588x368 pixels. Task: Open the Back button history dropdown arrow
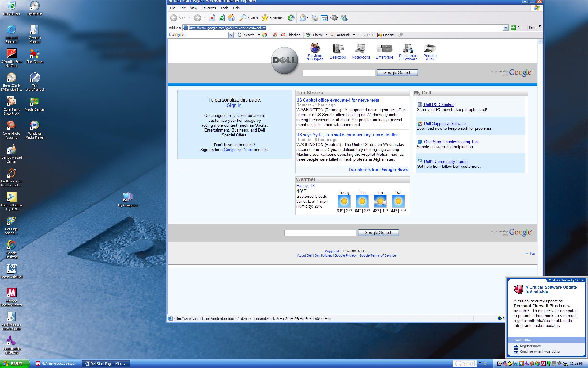(x=189, y=18)
